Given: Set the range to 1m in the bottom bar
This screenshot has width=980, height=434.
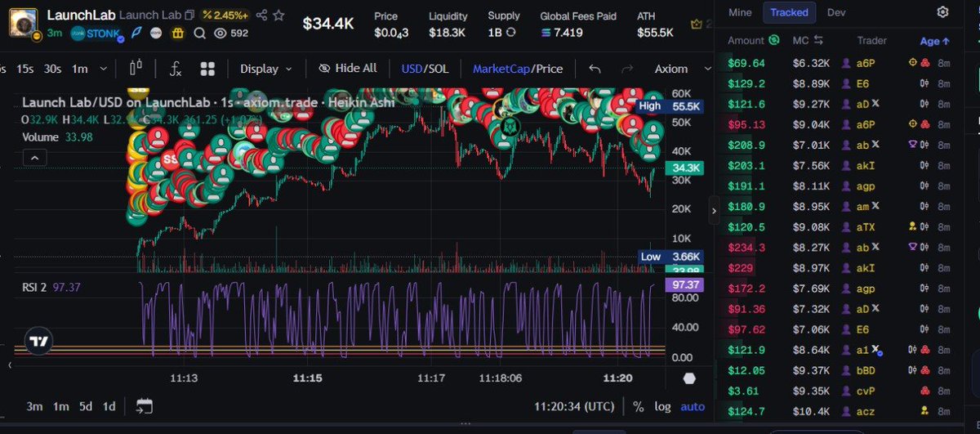Looking at the screenshot, I should coord(60,406).
